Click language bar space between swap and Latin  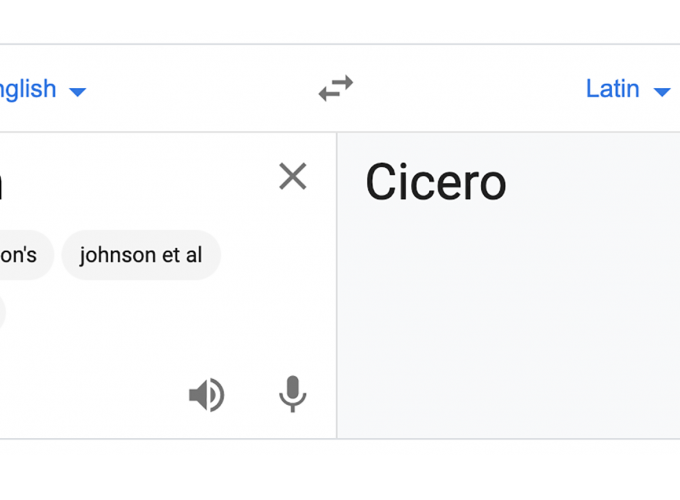point(468,88)
